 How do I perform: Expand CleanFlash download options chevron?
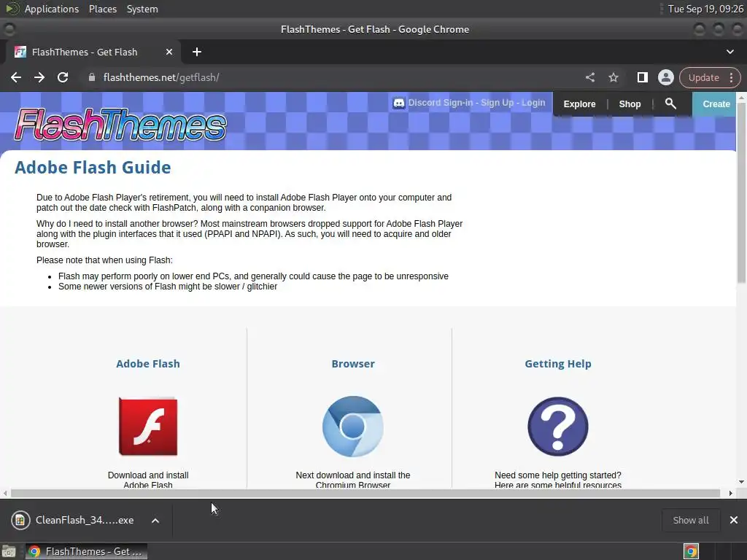click(155, 521)
